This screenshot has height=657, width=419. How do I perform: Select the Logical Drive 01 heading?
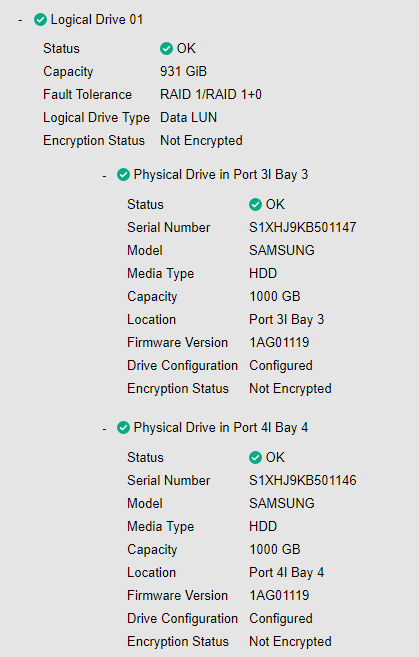pos(97,20)
